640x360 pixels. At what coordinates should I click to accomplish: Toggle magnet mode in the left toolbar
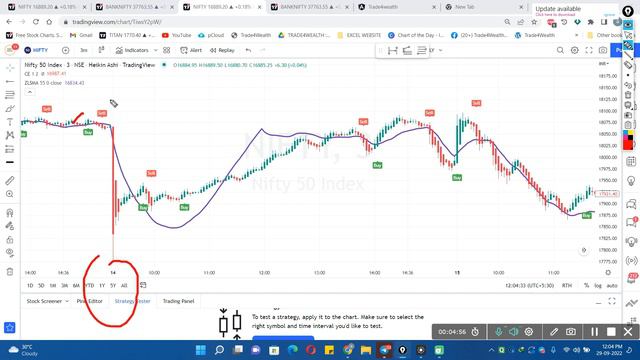click(10, 212)
